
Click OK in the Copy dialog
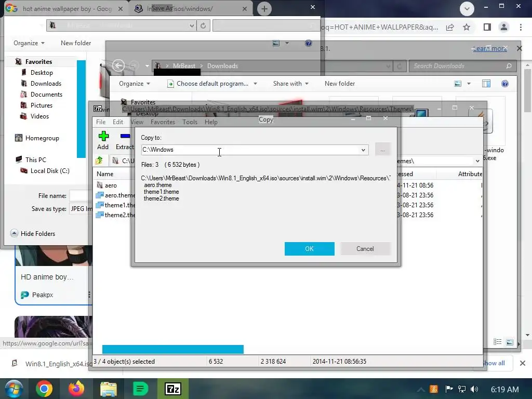coord(310,249)
